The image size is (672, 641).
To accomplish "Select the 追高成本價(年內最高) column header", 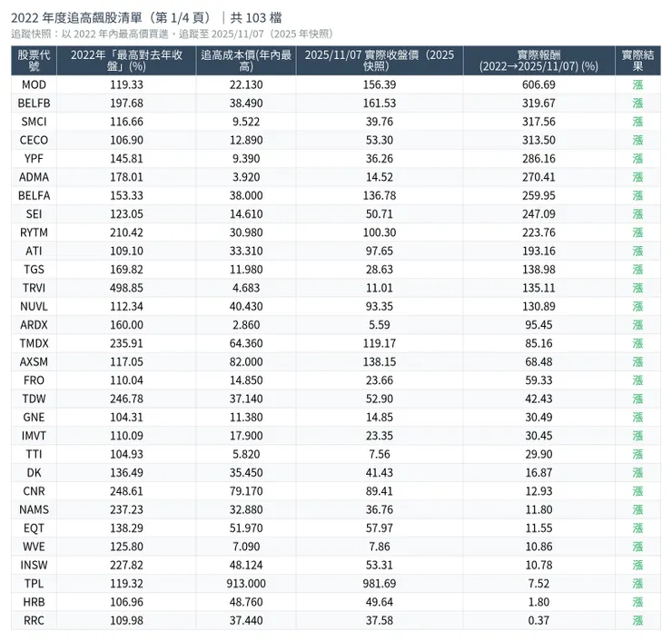I will pyautogui.click(x=245, y=60).
